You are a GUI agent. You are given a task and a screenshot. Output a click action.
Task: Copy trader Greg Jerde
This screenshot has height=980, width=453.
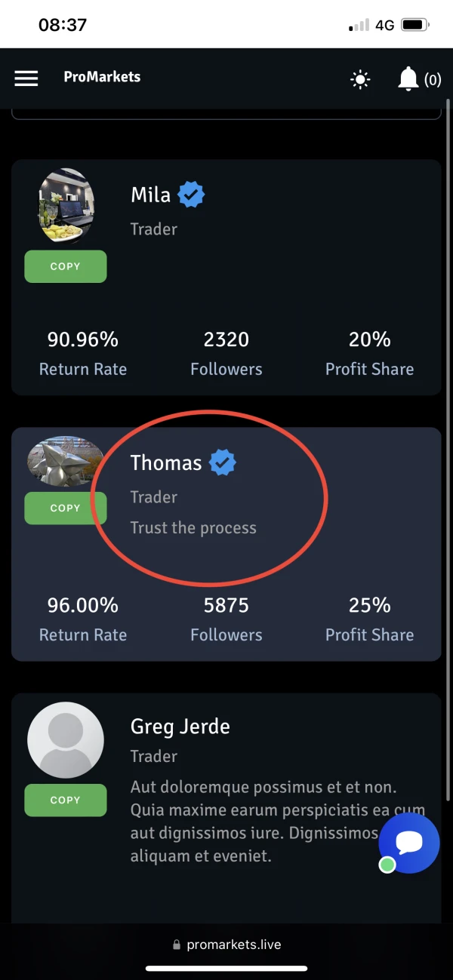65,800
